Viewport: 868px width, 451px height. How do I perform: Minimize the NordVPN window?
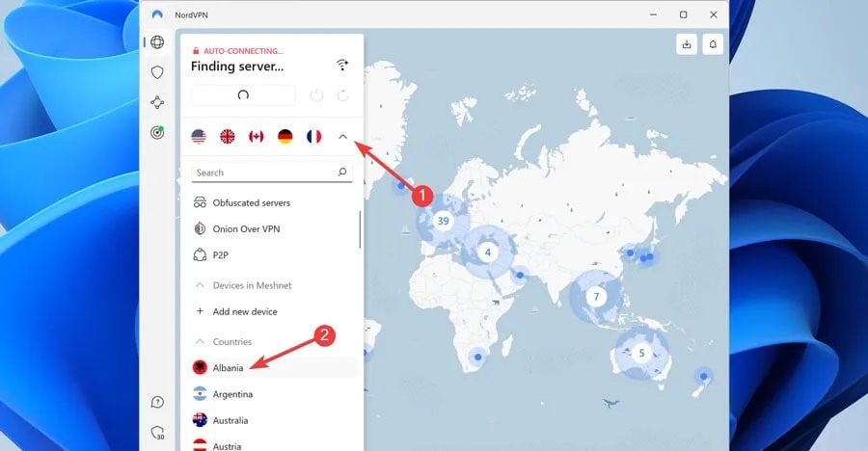(653, 15)
